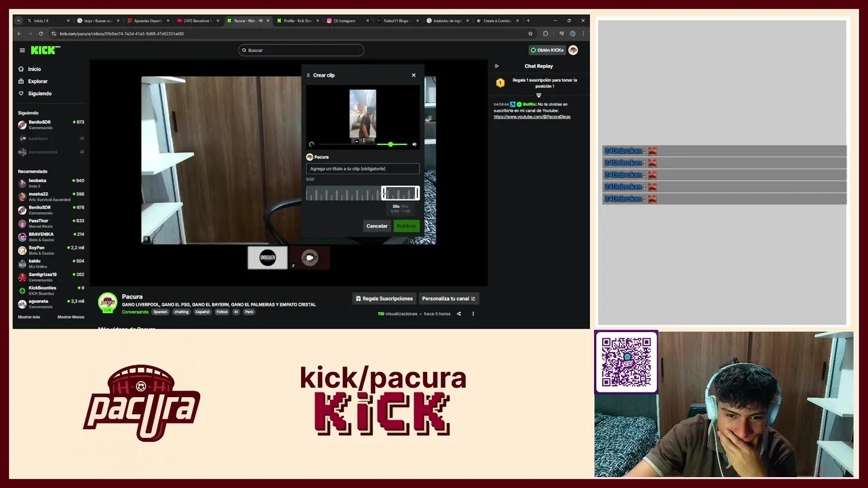Open Santigrizas19 recommended channel

click(51, 277)
